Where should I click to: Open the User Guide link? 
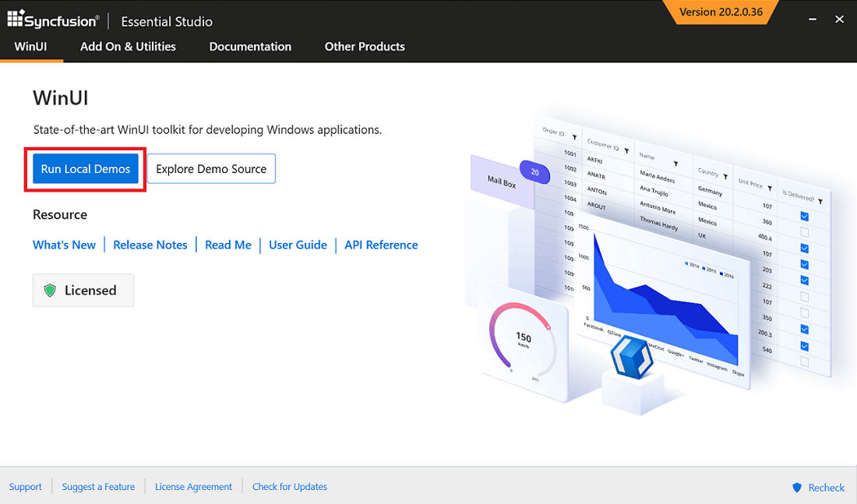click(298, 245)
